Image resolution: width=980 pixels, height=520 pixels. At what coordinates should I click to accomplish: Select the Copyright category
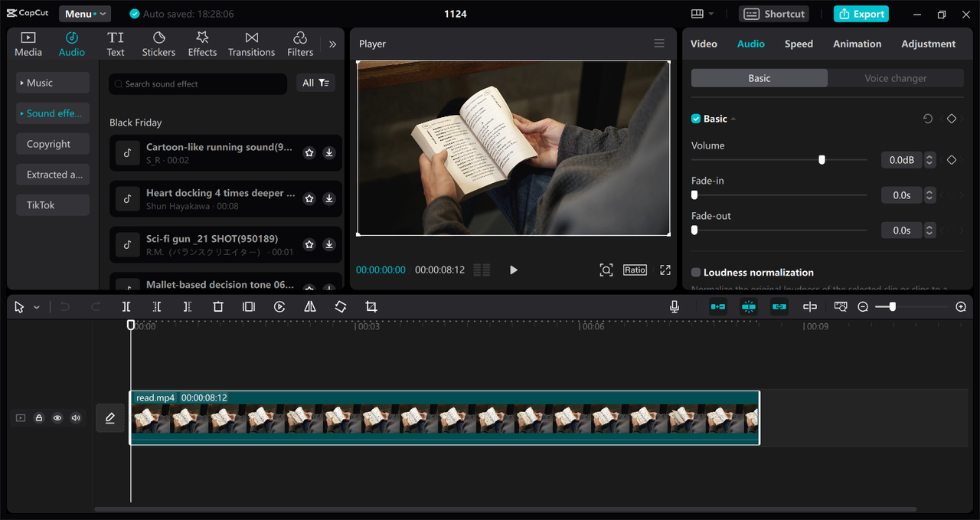point(53,144)
